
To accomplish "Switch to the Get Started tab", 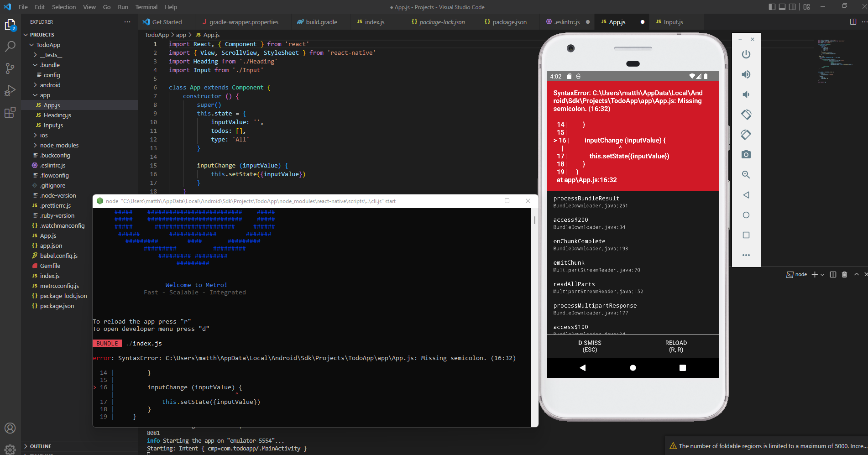I will pyautogui.click(x=167, y=22).
